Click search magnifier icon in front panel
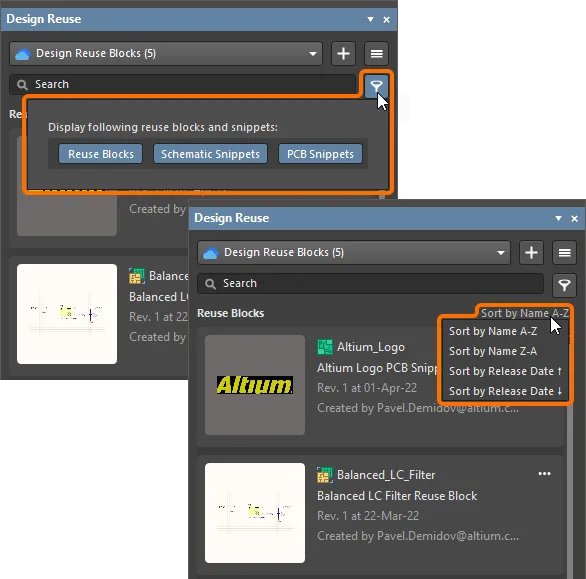The height and width of the screenshot is (579, 586). (210, 284)
